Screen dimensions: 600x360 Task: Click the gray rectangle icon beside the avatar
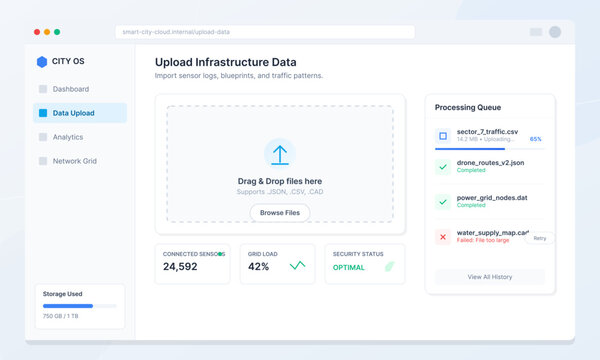pos(536,32)
